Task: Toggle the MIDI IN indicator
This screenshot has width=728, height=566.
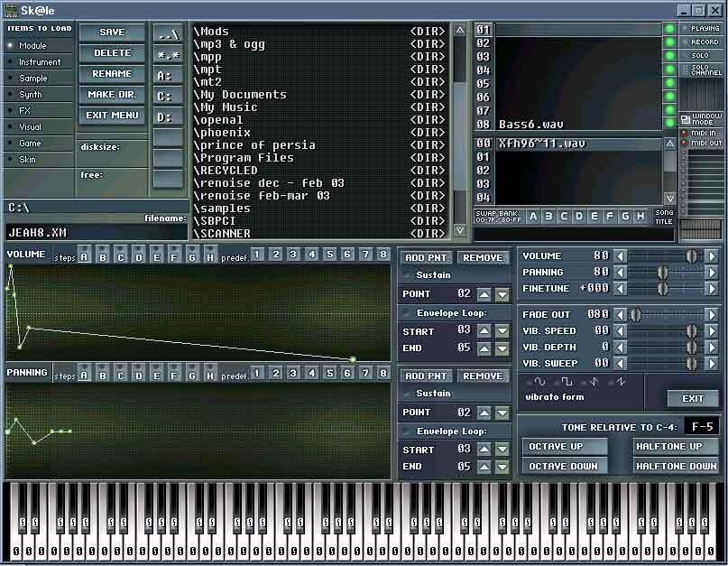Action: click(684, 133)
